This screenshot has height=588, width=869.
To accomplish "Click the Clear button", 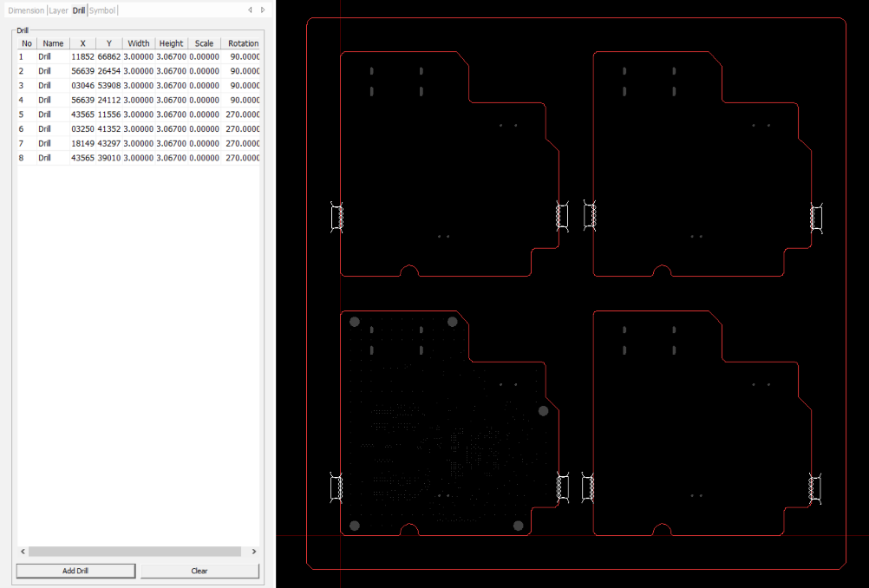I will pos(199,571).
